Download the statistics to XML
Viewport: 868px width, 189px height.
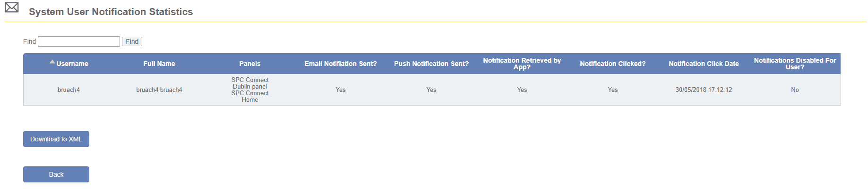point(56,139)
